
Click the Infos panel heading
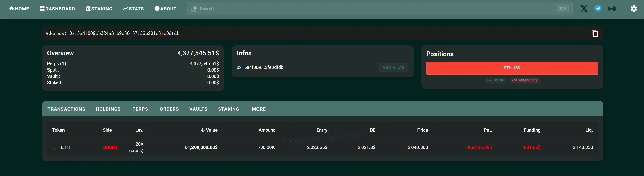(x=244, y=53)
